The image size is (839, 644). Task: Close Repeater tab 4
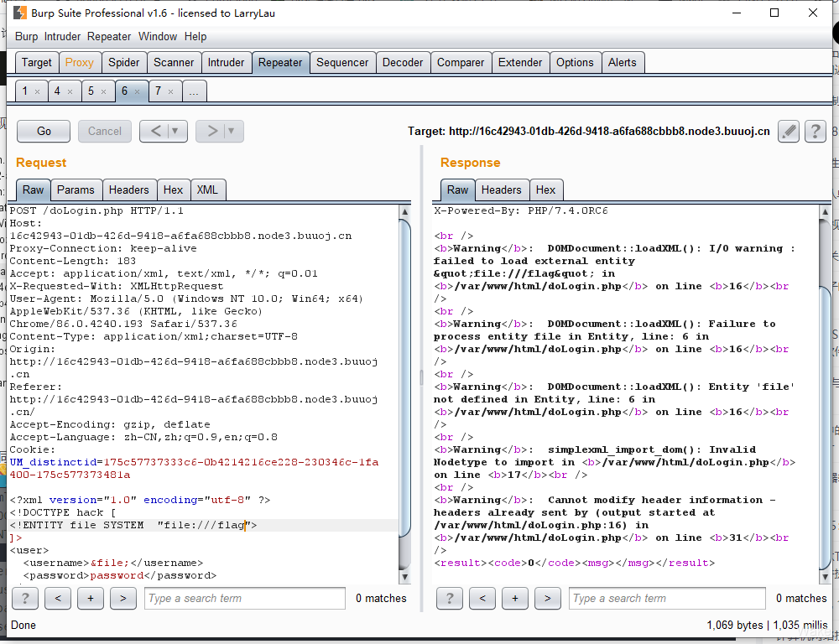coord(70,92)
